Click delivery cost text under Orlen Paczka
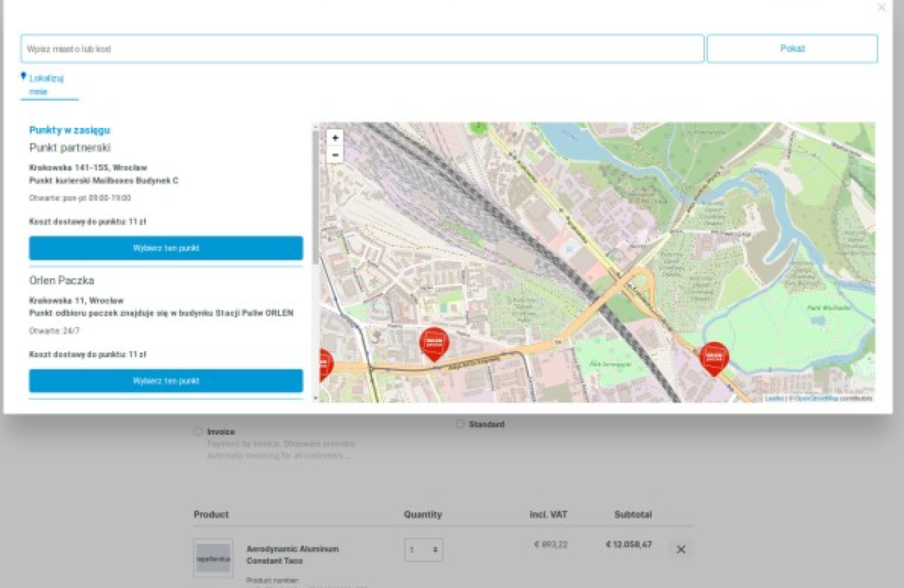Viewport: 904px width, 588px height. [88, 354]
